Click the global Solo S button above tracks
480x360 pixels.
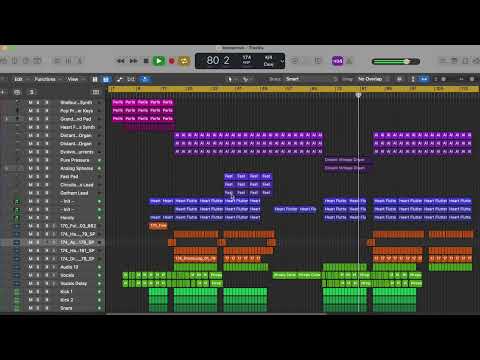coord(32,92)
